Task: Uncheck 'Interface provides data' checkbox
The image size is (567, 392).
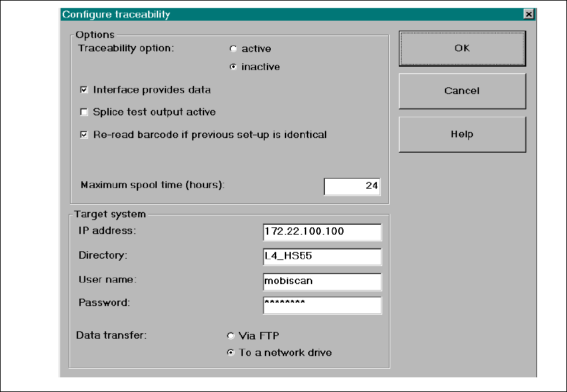Action: click(x=84, y=89)
